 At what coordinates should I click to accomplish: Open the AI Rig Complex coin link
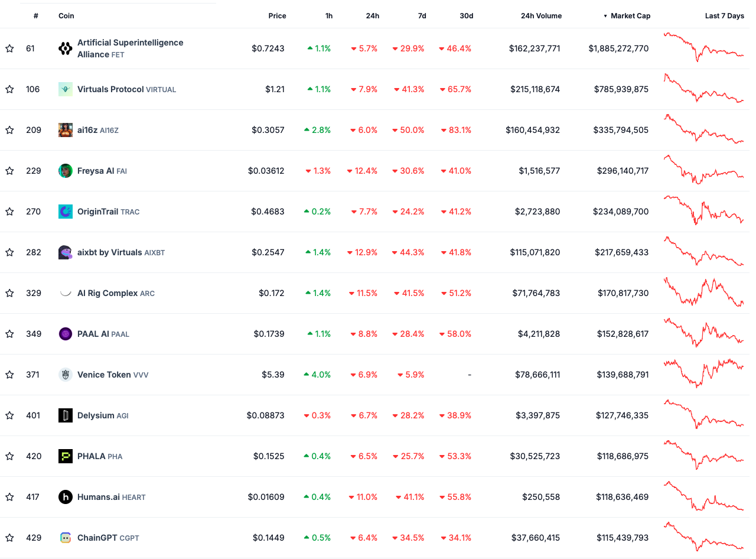click(107, 293)
